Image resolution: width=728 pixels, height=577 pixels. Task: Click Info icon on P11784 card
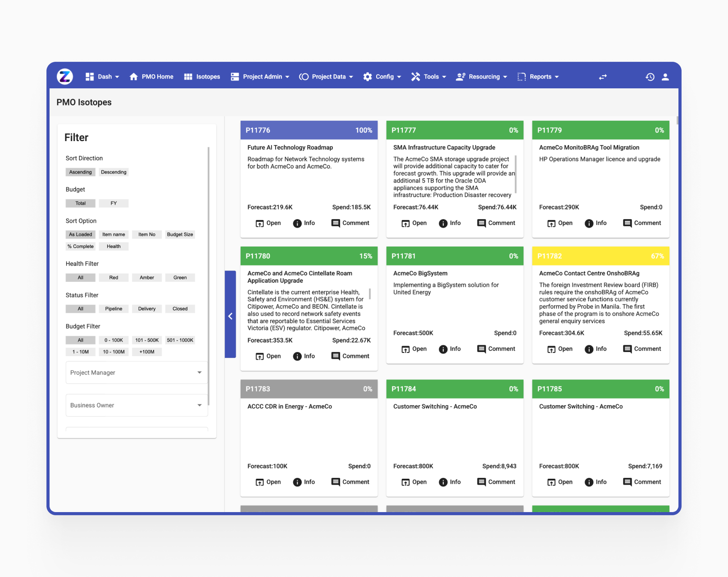coord(443,482)
